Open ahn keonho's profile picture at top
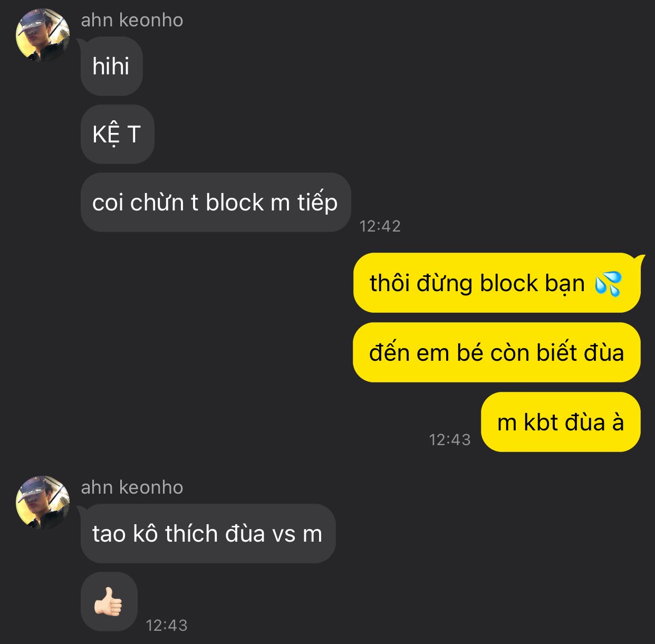655x644 pixels. [x=43, y=35]
